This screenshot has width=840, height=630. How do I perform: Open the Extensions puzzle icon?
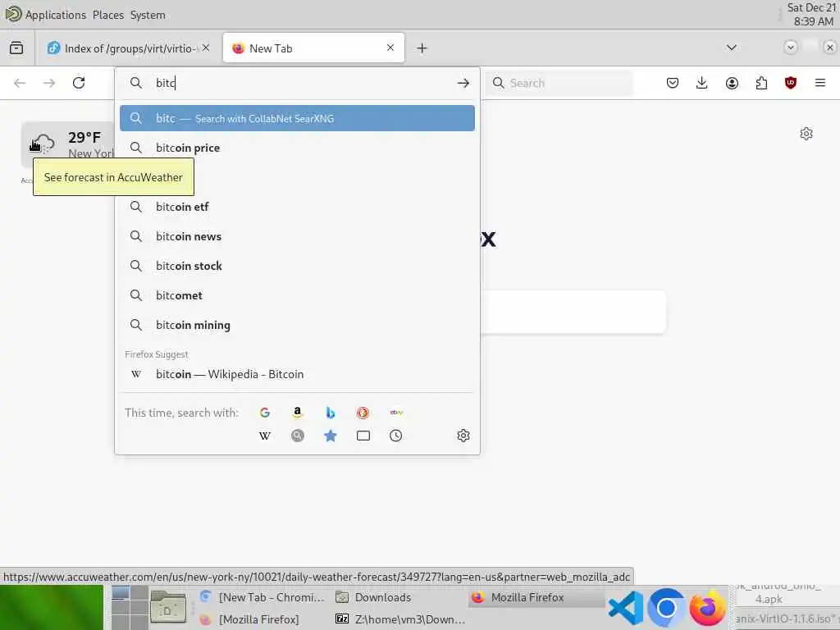761,83
